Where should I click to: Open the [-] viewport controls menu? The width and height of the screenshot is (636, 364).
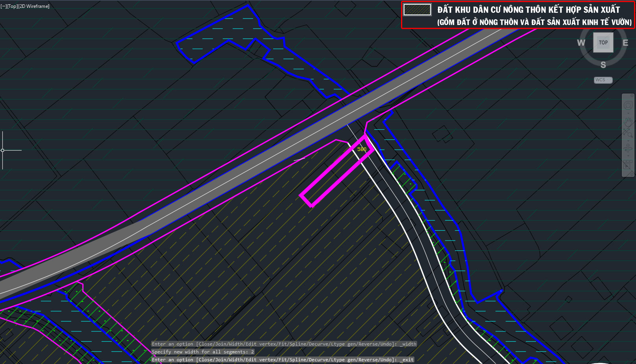point(4,6)
